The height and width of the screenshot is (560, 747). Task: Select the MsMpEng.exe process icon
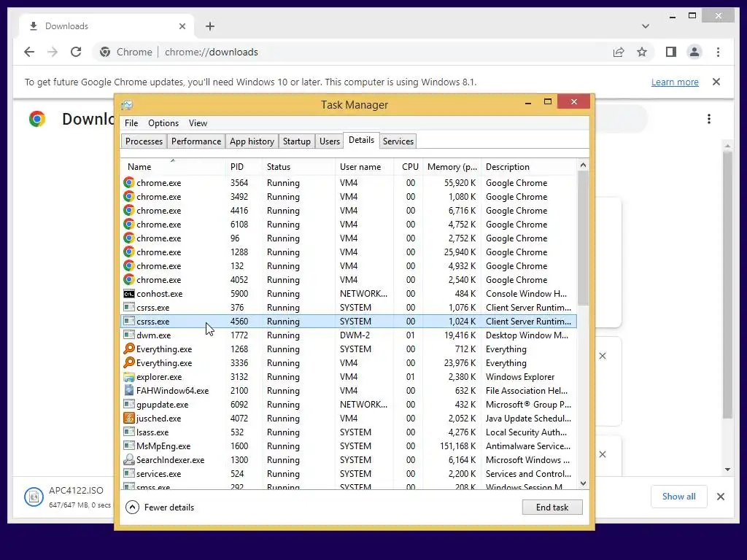128,446
